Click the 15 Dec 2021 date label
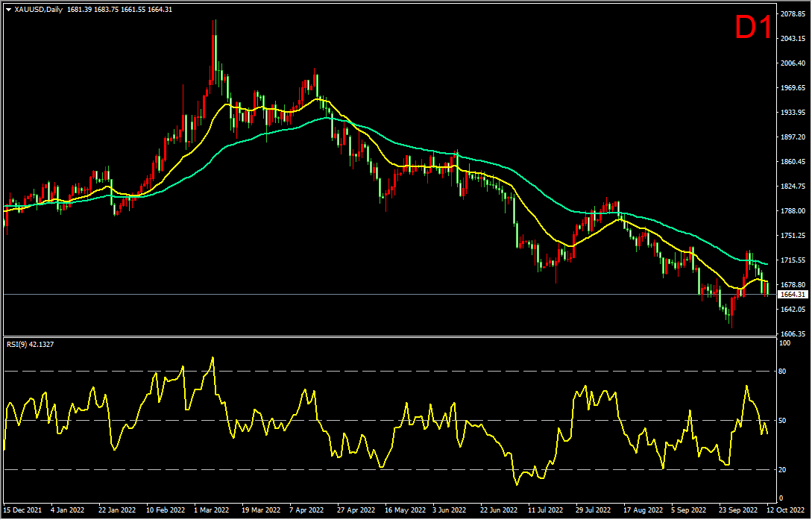 pyautogui.click(x=24, y=510)
